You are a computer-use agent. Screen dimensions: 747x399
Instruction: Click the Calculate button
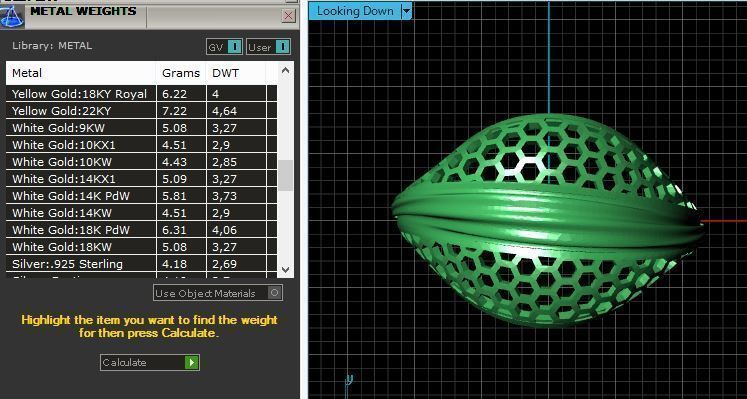click(150, 362)
